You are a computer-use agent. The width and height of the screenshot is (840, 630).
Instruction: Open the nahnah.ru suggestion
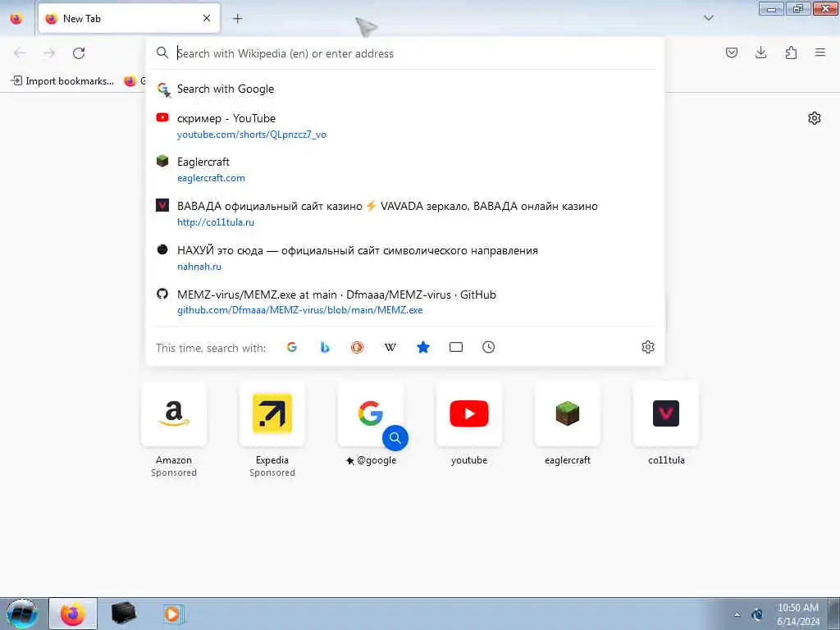(405, 258)
